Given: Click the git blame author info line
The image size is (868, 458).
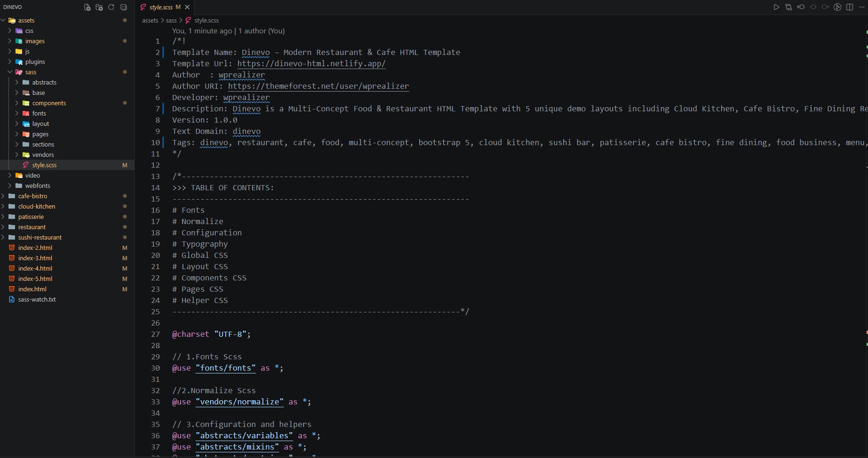Looking at the screenshot, I should tap(229, 31).
